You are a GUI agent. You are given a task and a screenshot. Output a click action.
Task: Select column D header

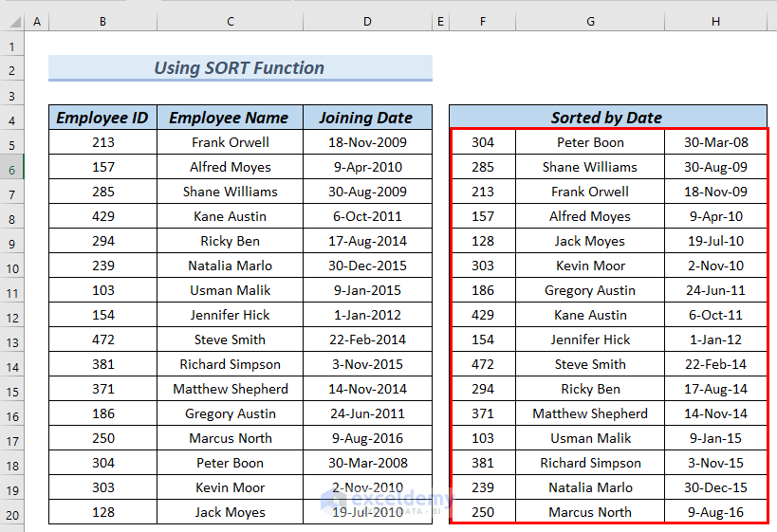point(367,21)
